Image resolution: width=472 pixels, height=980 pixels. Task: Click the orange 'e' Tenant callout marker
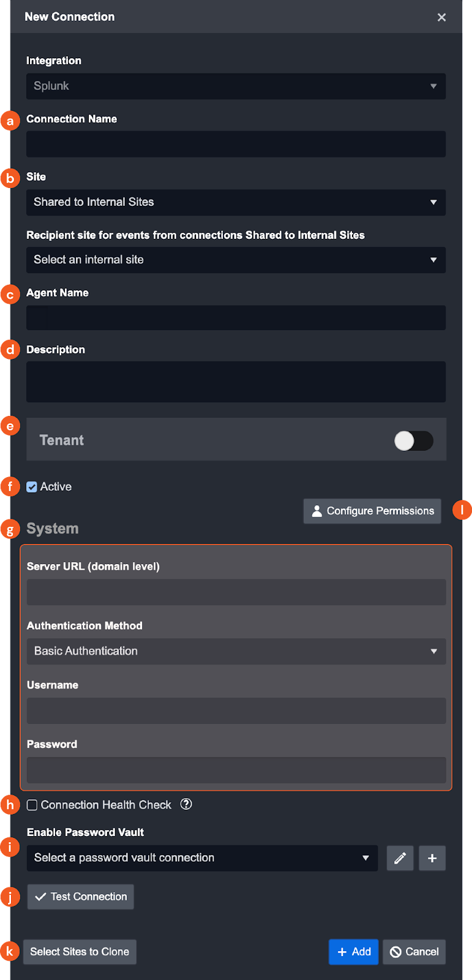(x=10, y=425)
